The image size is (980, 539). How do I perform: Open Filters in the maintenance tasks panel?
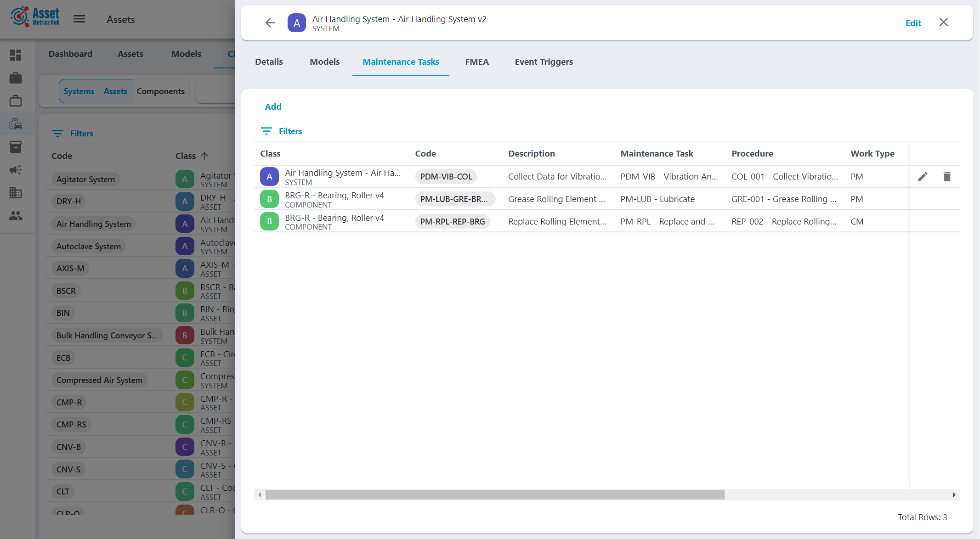[x=281, y=131]
